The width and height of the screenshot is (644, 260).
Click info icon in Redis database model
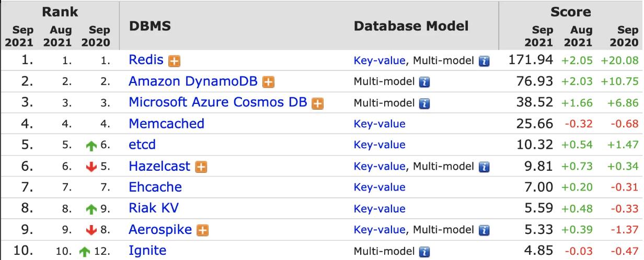point(485,61)
